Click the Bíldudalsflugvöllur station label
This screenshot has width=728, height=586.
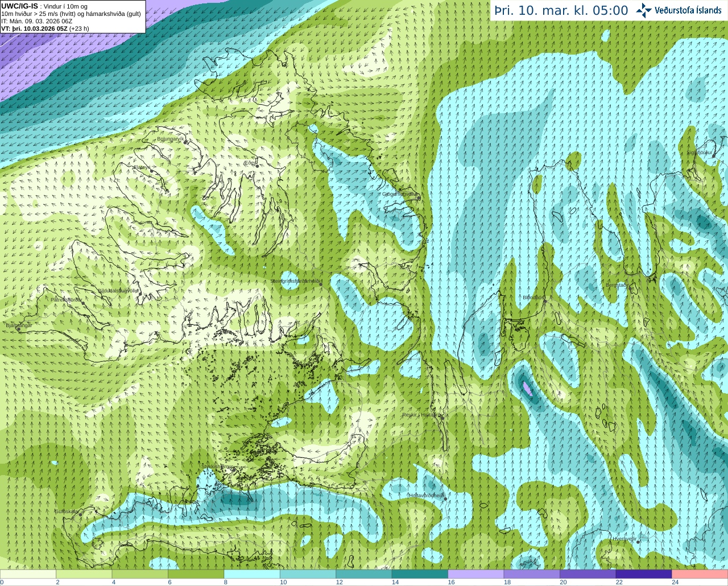tap(118, 290)
